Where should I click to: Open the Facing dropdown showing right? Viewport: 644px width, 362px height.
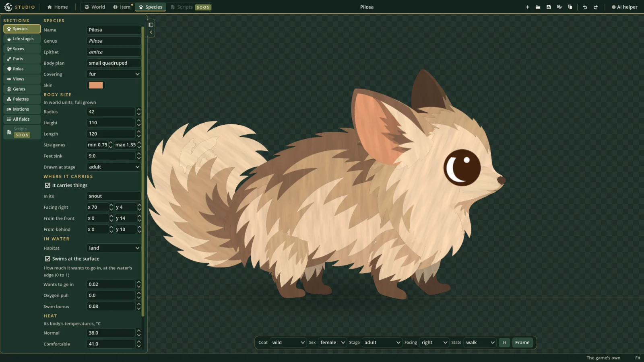[434, 343]
